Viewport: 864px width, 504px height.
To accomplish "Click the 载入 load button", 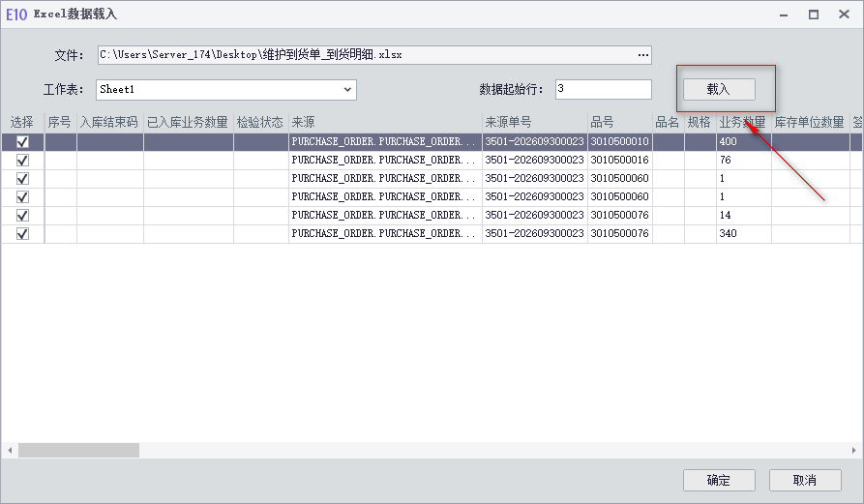I will 719,89.
